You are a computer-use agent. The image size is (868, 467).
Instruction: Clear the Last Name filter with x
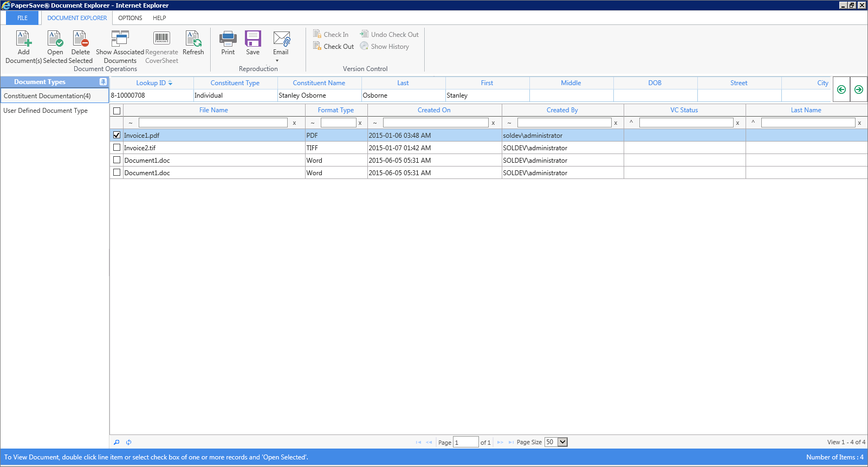(859, 123)
